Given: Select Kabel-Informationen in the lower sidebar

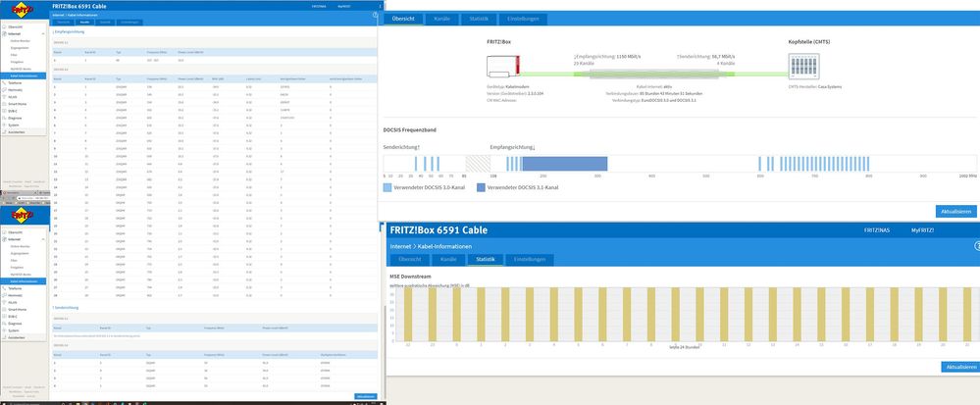Looking at the screenshot, I should click(x=24, y=281).
